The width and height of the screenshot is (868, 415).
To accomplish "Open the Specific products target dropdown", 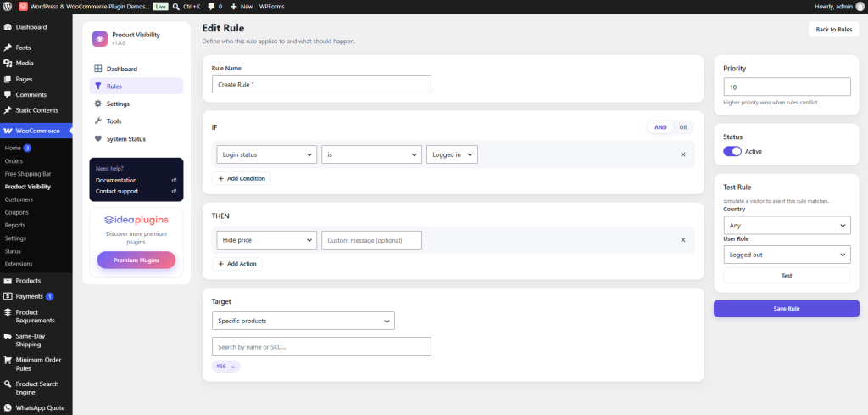I will click(x=303, y=321).
